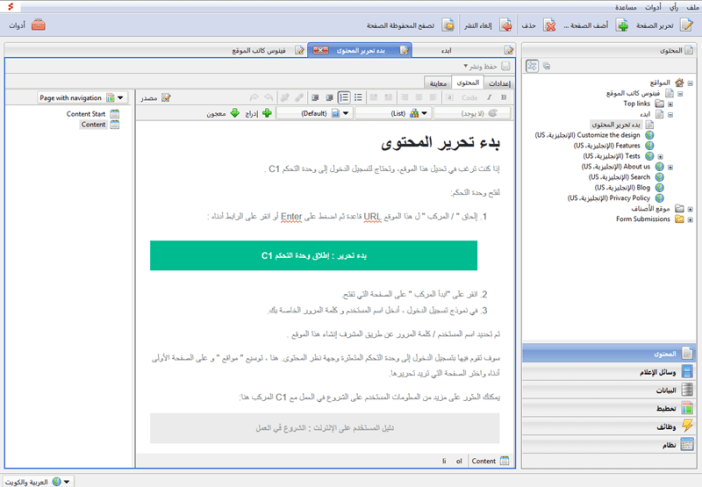Open the ملف (File) menu
This screenshot has height=487, width=702.
coord(692,7)
